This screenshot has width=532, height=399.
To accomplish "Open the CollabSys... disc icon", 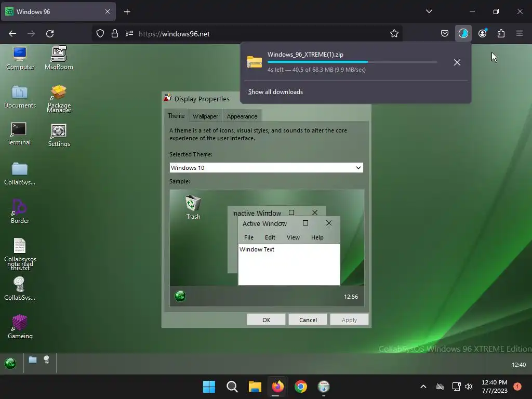I will pyautogui.click(x=20, y=289).
